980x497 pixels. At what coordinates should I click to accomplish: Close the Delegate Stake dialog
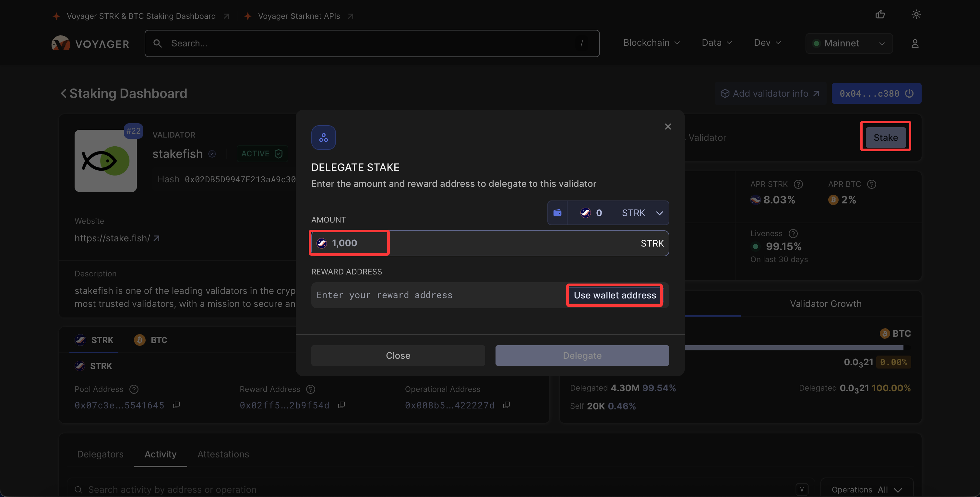pos(668,126)
